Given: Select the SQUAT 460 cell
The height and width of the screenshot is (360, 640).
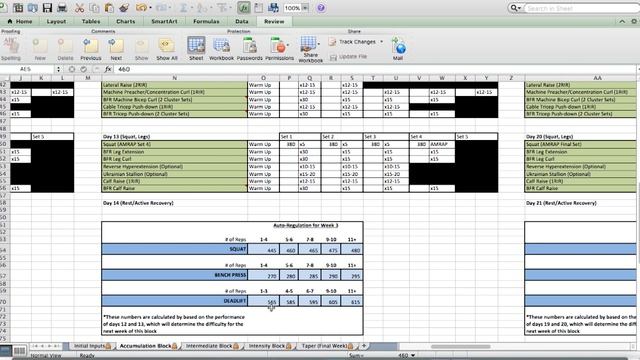Looking at the screenshot, I should [x=289, y=249].
